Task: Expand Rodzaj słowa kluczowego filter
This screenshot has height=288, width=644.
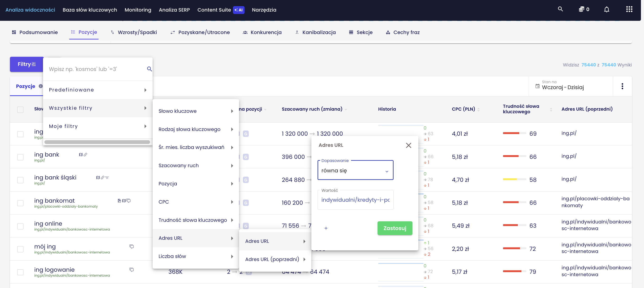Action: pyautogui.click(x=196, y=129)
